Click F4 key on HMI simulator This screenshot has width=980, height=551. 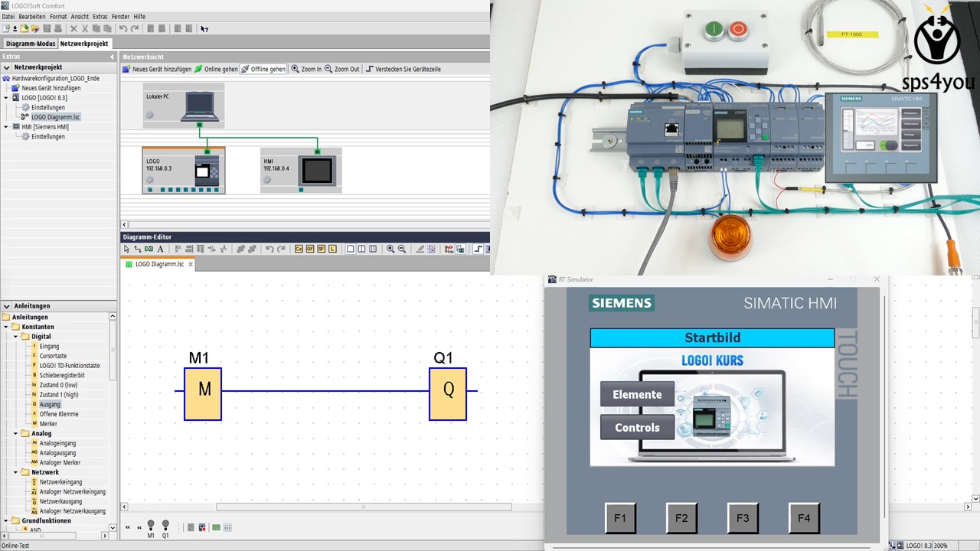[x=804, y=518]
